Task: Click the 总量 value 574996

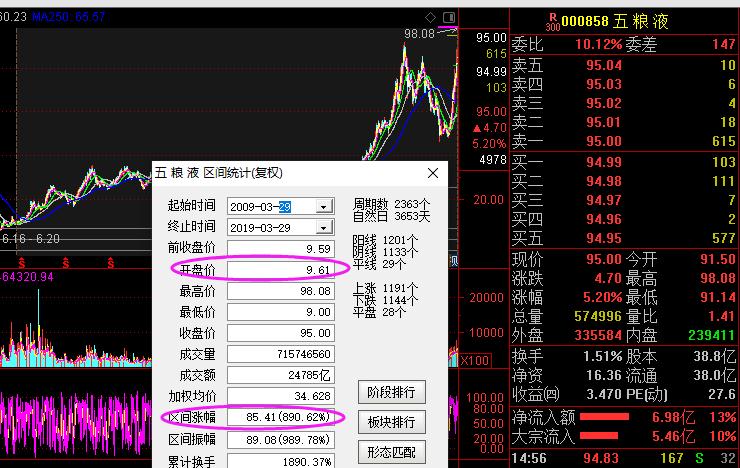Action: coord(598,316)
